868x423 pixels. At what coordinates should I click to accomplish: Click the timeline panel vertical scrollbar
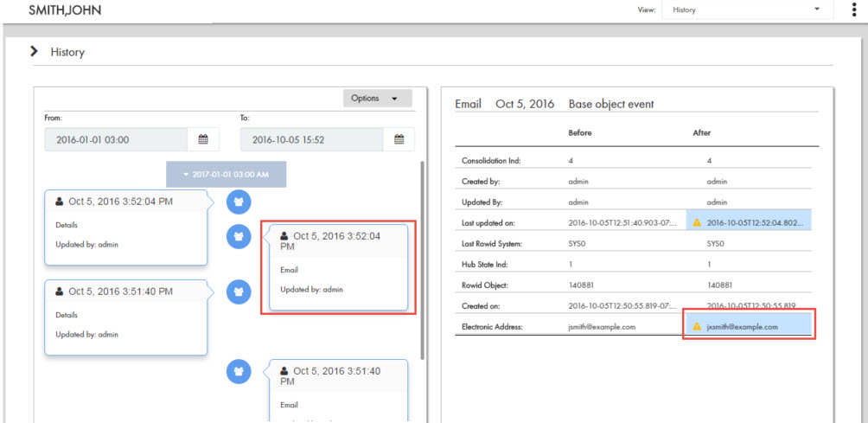422,260
